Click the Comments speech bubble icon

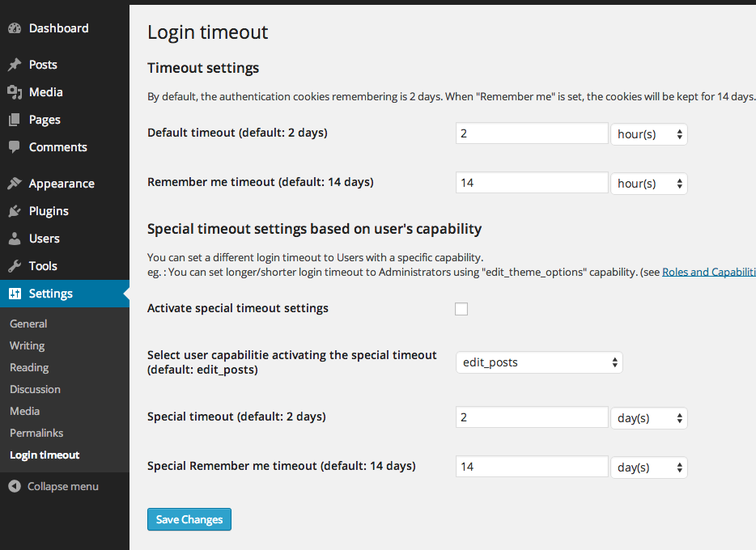click(x=15, y=147)
